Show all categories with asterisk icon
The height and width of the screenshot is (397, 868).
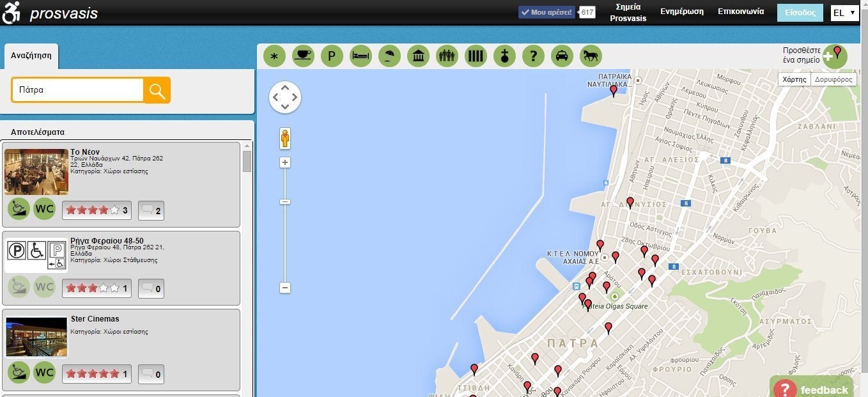tap(274, 56)
